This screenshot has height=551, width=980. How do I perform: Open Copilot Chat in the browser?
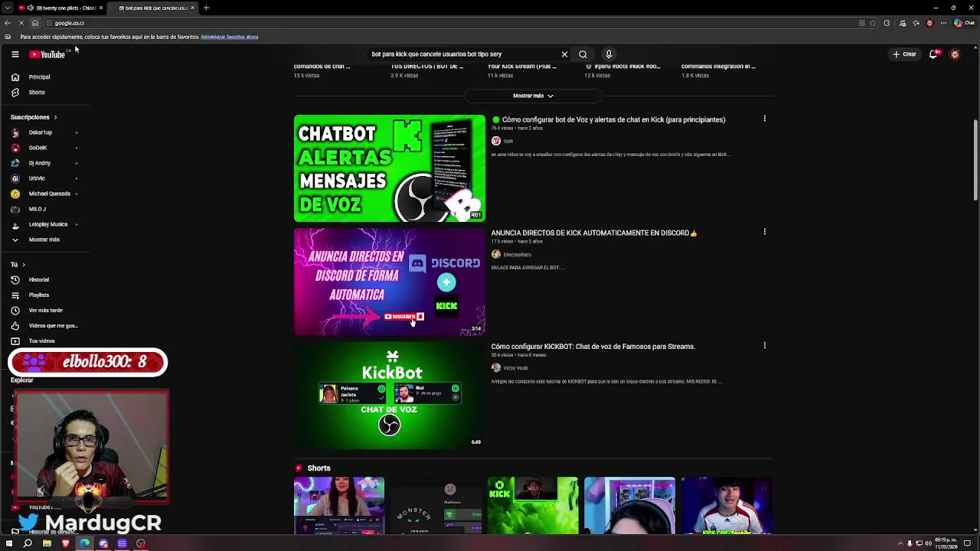[x=963, y=23]
